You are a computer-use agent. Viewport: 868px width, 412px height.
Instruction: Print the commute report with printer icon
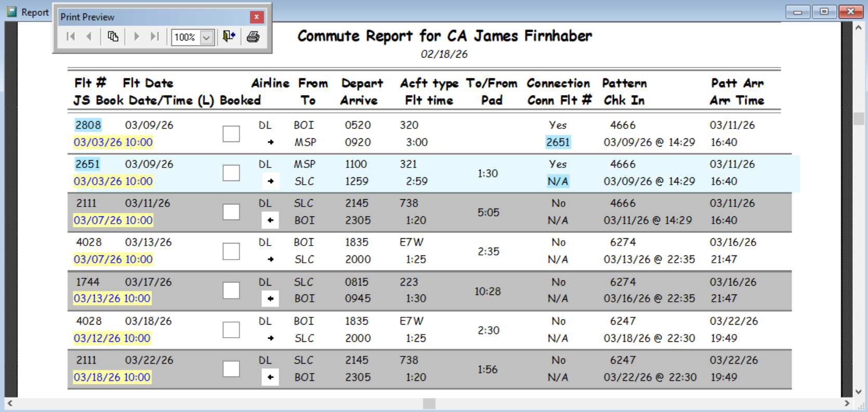point(253,36)
